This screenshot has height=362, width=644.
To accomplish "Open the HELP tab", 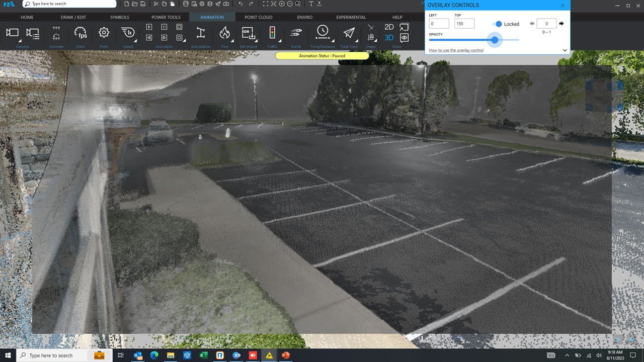I will 397,17.
